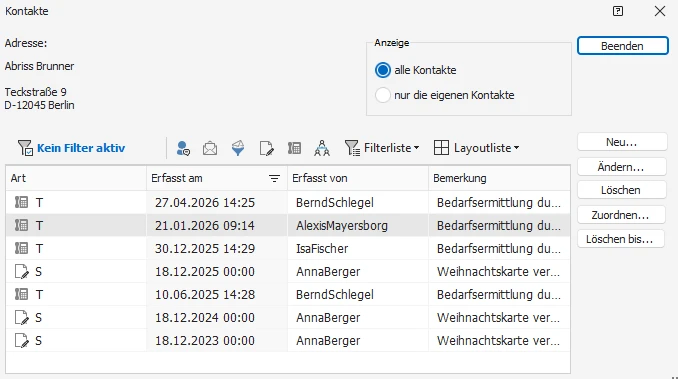Click the blue funnel toolbar icon
Viewport: 678px width, 379px height.
(x=238, y=148)
